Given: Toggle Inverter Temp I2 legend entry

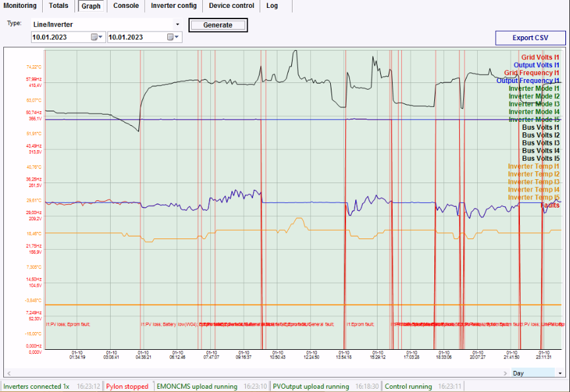Looking at the screenshot, I should [534, 174].
